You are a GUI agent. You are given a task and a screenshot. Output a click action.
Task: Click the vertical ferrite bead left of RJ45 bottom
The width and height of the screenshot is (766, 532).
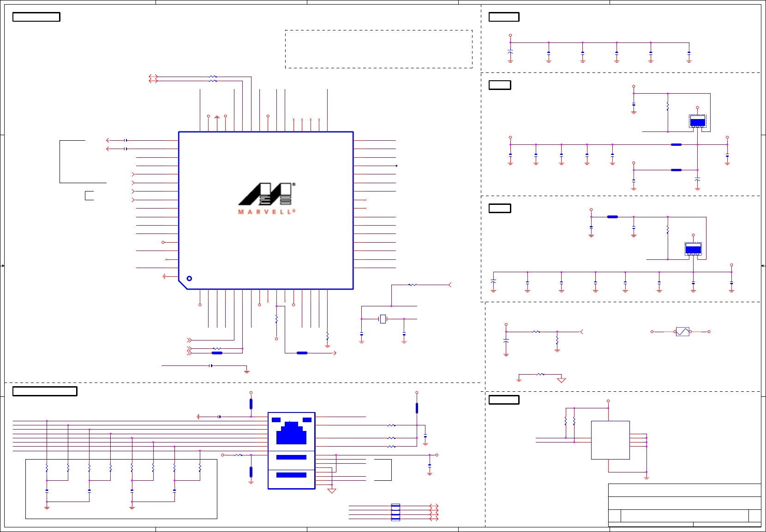[x=251, y=472]
